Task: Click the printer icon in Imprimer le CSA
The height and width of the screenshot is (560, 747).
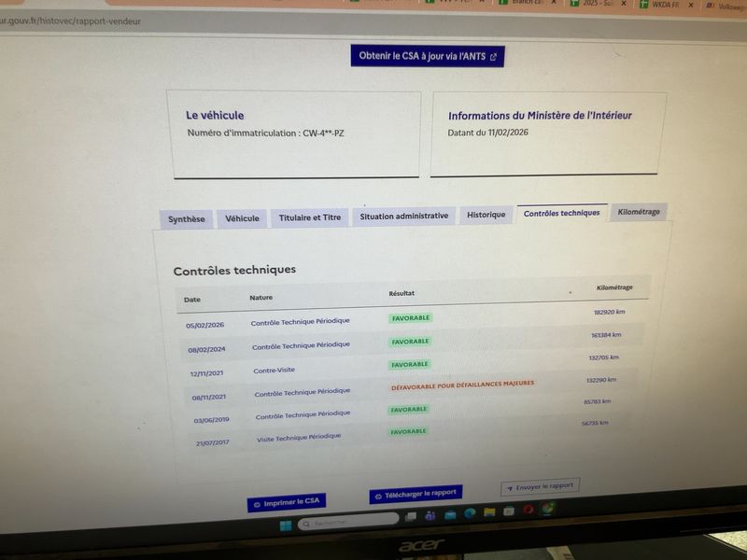Action: click(257, 505)
